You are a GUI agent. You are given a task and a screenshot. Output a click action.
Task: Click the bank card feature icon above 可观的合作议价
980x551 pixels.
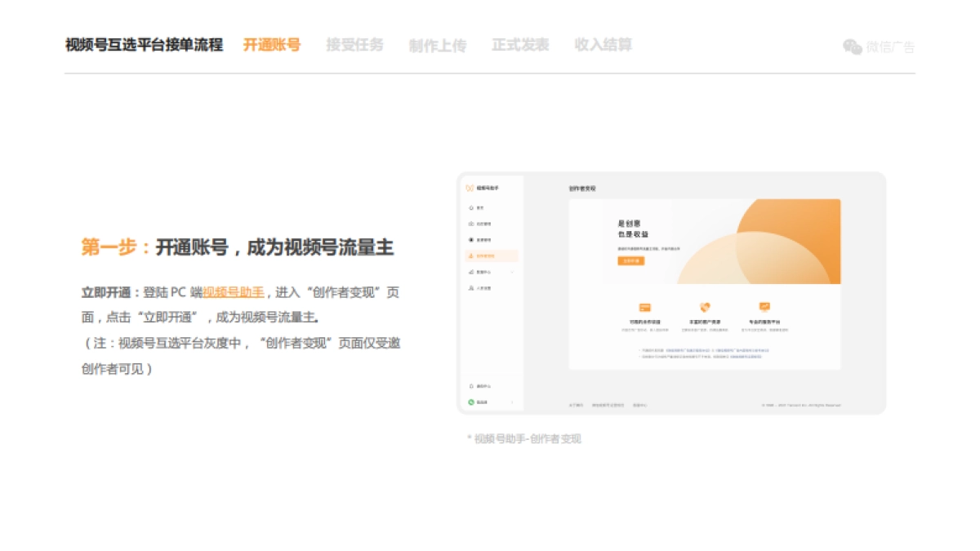pos(644,307)
